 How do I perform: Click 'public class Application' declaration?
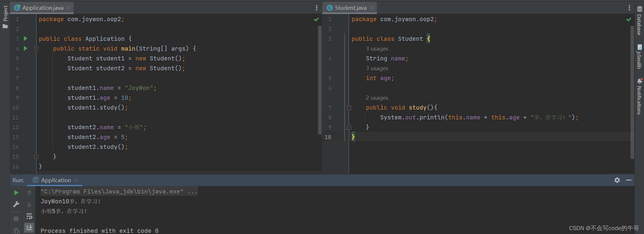pos(85,39)
